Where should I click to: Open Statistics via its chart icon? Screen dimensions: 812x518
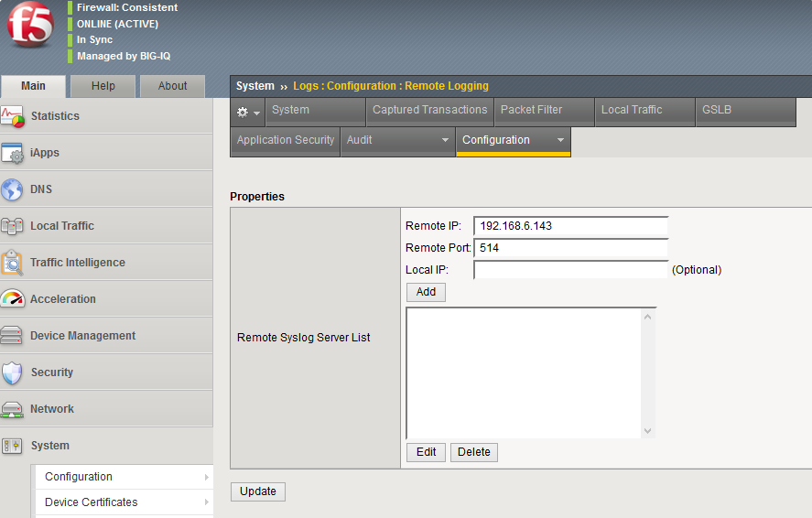[13, 116]
